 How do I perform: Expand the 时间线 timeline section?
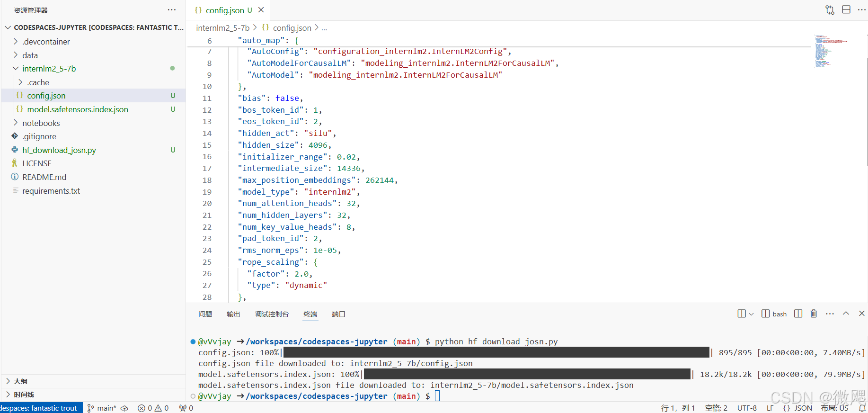tap(94, 395)
